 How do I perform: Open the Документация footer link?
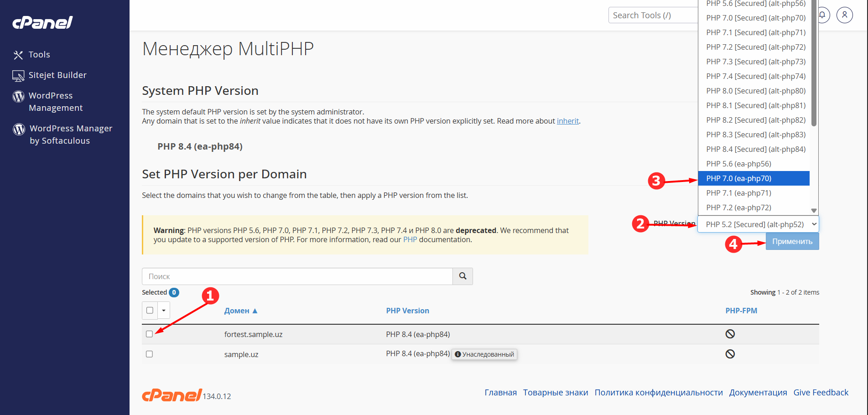(758, 393)
